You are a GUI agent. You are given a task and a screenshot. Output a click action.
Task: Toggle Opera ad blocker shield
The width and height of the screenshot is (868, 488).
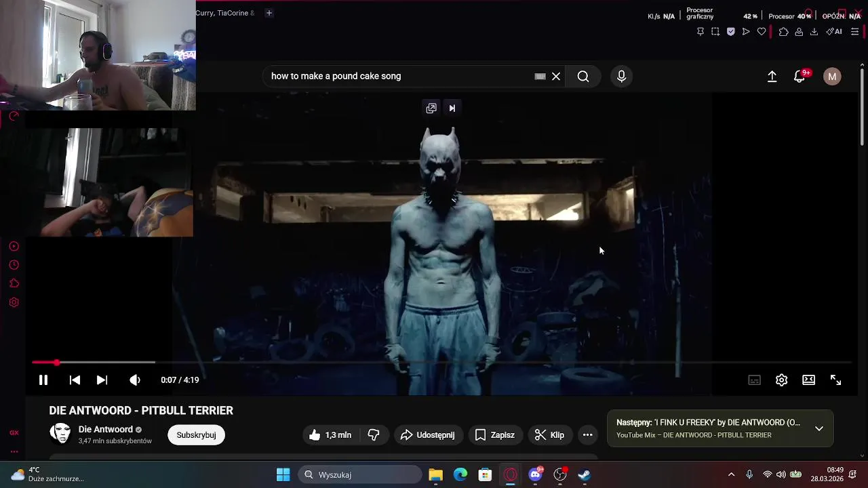(731, 31)
